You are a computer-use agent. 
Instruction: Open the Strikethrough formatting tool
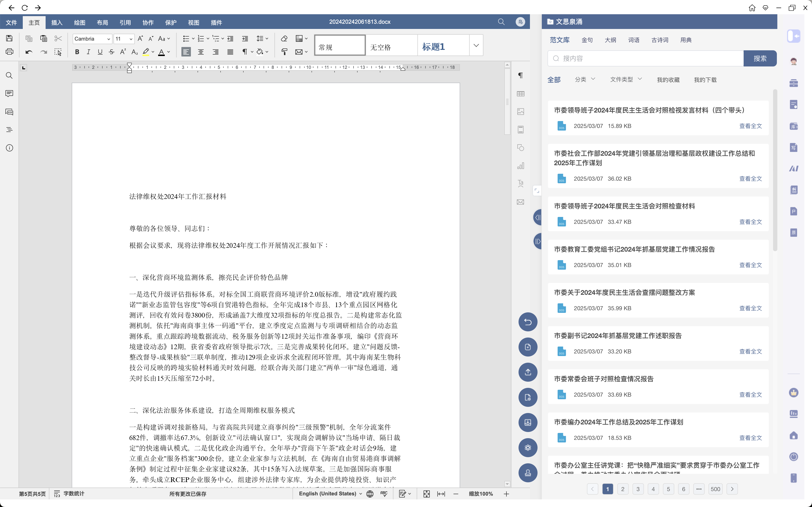[111, 52]
